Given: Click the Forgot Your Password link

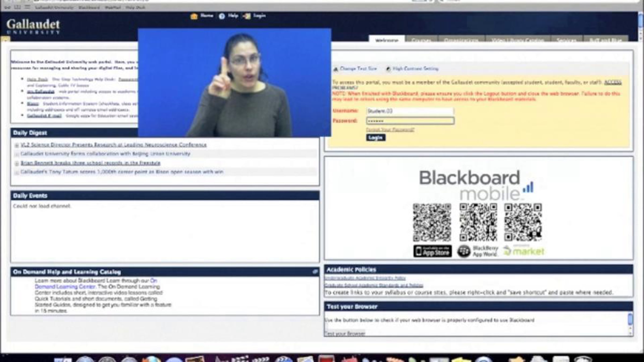Looking at the screenshot, I should (x=390, y=130).
